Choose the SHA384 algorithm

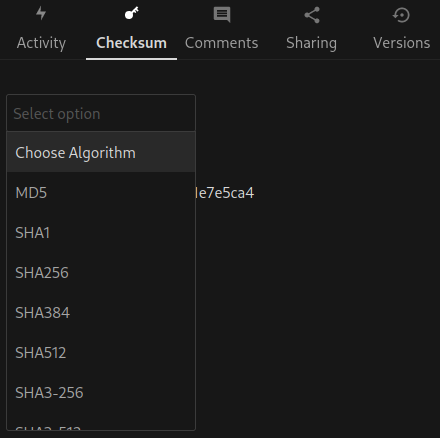click(x=101, y=313)
